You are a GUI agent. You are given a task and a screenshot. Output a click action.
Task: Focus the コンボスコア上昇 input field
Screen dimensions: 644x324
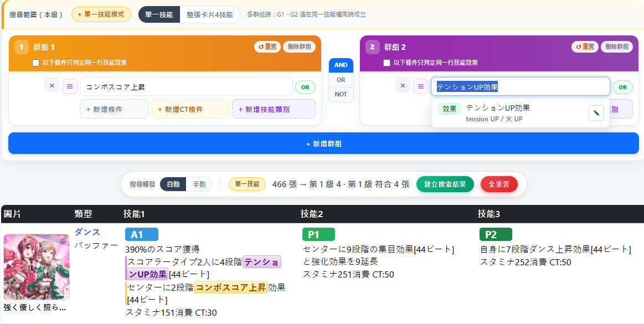[186, 86]
